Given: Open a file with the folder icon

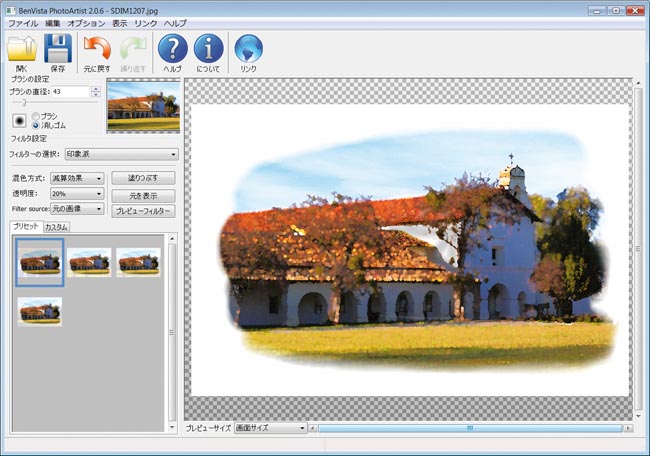Looking at the screenshot, I should pos(22,49).
